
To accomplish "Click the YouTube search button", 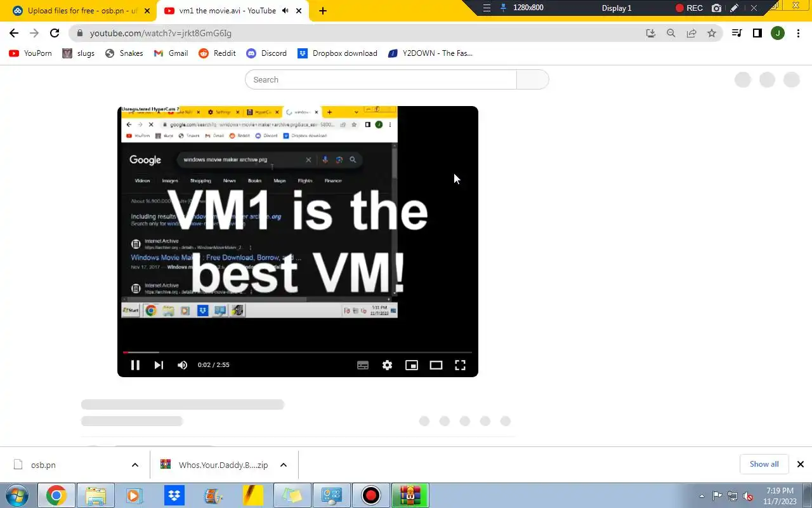I will point(533,79).
